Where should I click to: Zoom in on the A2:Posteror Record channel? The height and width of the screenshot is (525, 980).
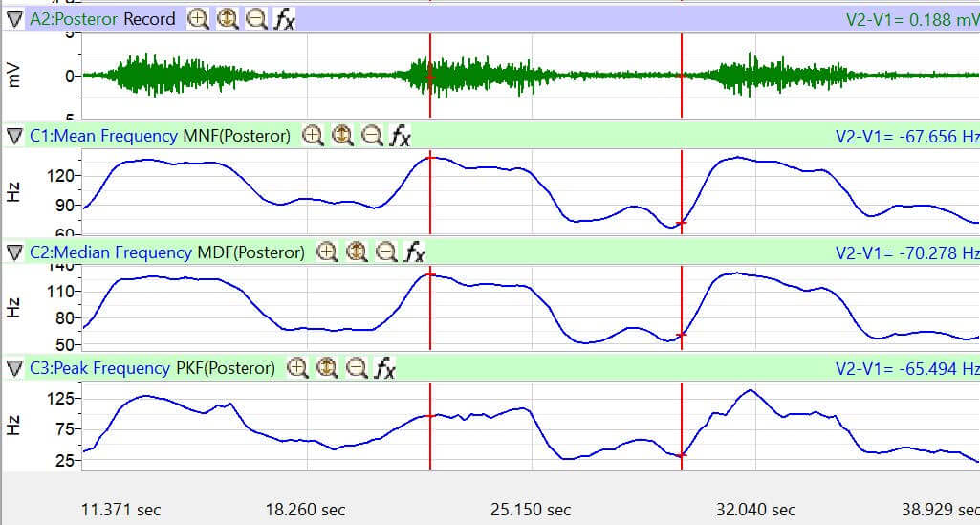(198, 19)
